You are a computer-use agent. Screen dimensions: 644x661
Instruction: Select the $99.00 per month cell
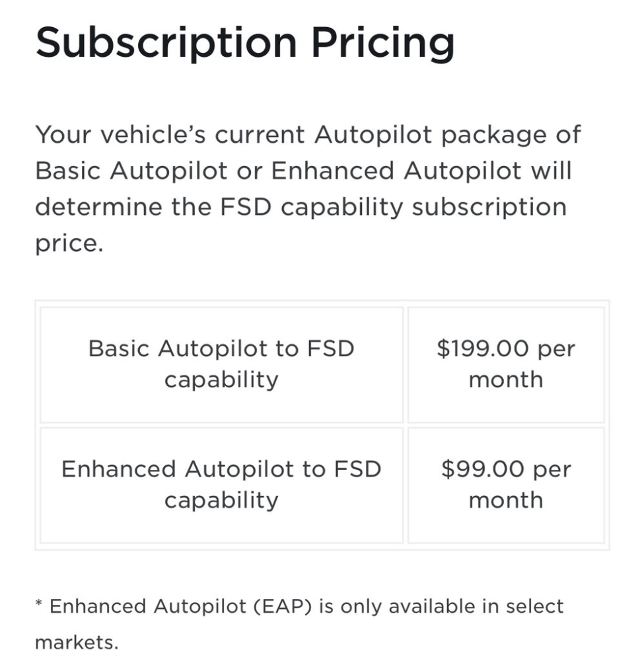coord(506,485)
